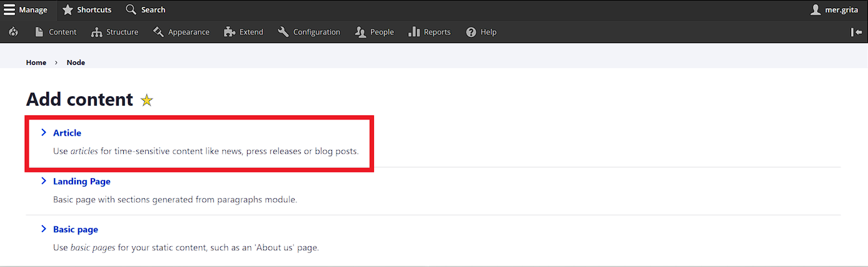Open the Help admin menu label
Screen dimensions: 868x267
click(x=488, y=32)
